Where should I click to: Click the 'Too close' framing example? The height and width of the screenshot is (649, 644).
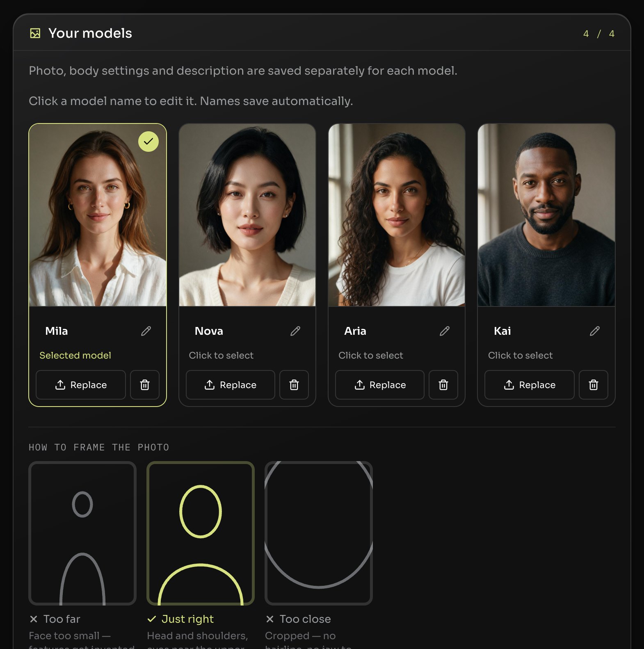(x=319, y=533)
